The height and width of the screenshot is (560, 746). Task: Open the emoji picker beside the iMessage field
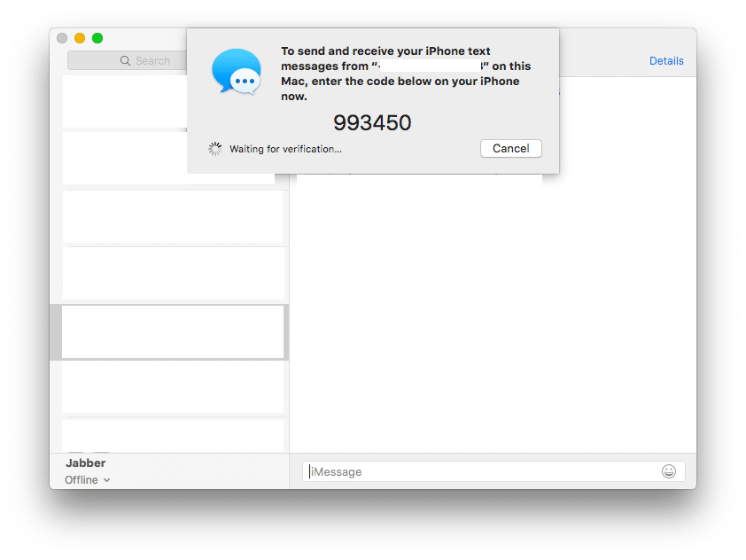pyautogui.click(x=670, y=471)
